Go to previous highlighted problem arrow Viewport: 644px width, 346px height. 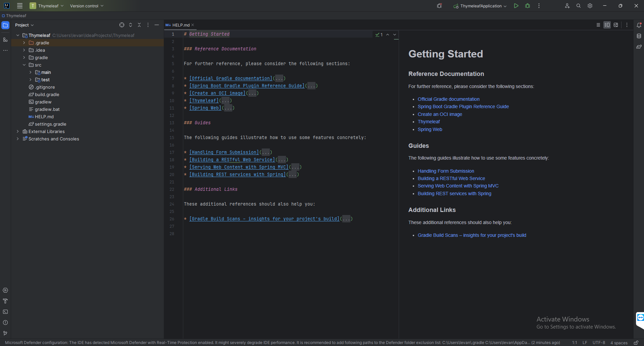click(388, 35)
